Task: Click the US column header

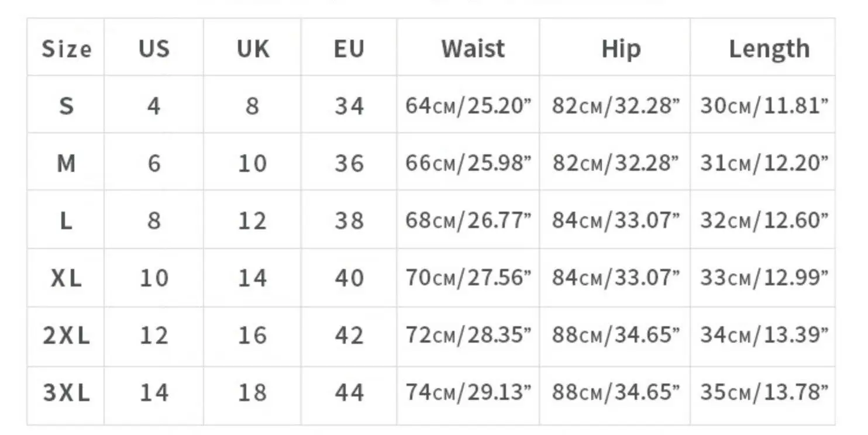Action: click(x=154, y=49)
